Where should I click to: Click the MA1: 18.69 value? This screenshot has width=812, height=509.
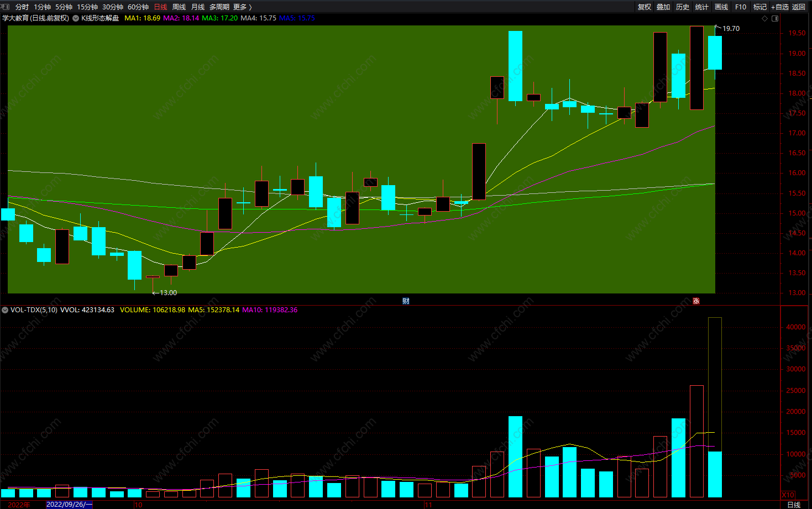tap(142, 18)
